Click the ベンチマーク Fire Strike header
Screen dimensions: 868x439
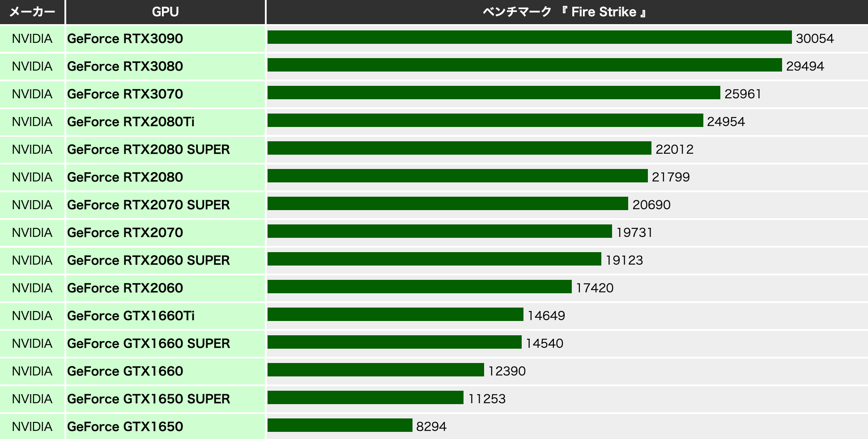566,12
